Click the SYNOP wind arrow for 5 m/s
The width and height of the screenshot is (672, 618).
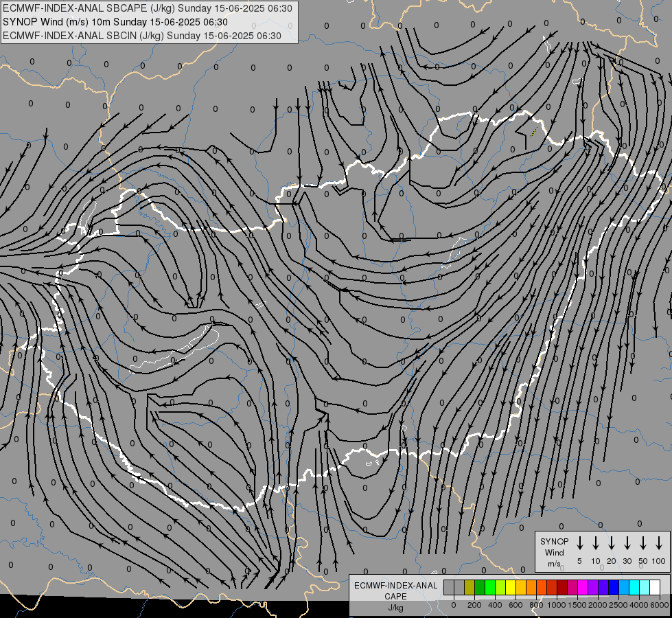click(579, 543)
